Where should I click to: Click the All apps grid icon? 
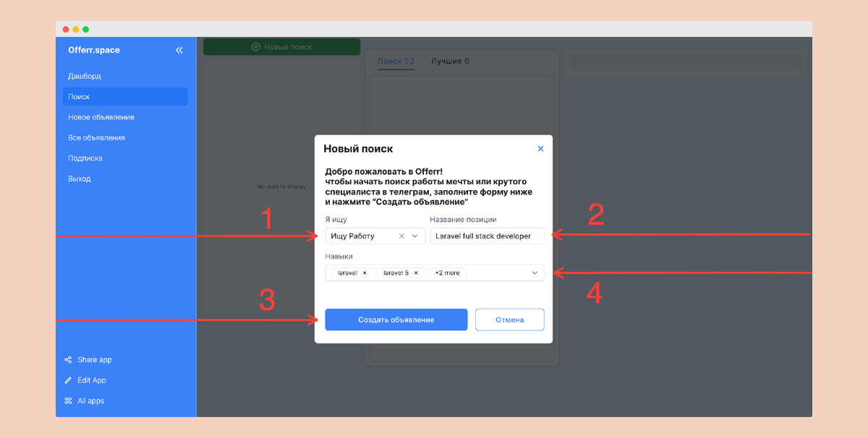click(x=68, y=400)
